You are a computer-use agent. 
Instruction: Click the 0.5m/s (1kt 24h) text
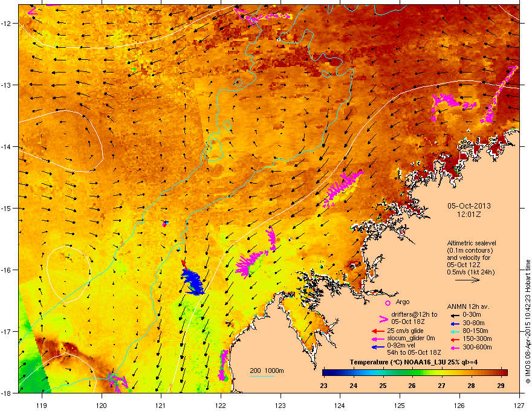pyautogui.click(x=470, y=272)
